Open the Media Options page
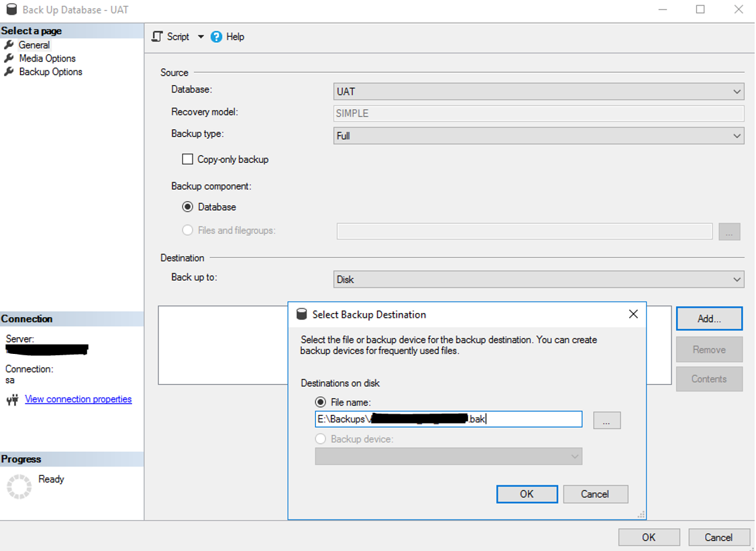The image size is (756, 551). point(47,58)
